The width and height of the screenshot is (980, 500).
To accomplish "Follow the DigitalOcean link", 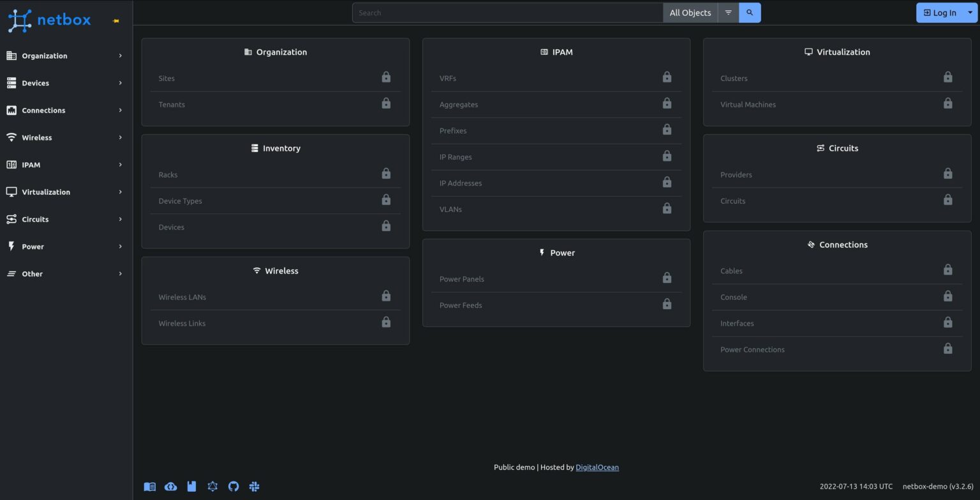I will pyautogui.click(x=597, y=467).
